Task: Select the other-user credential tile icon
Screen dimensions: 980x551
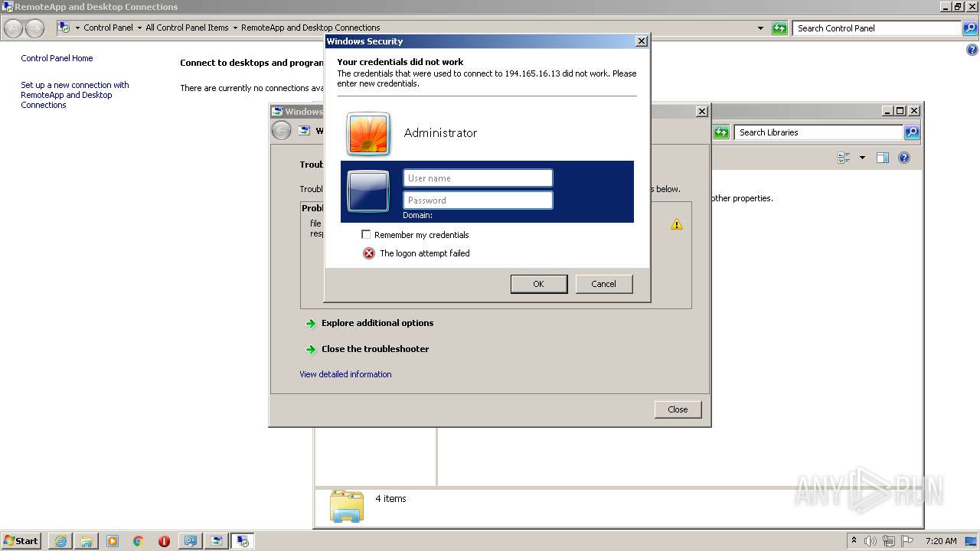Action: click(368, 191)
